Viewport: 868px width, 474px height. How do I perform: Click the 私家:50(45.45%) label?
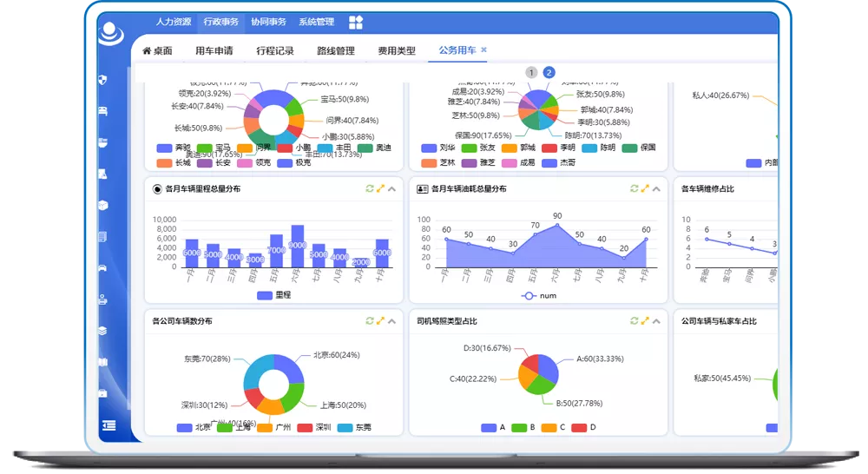722,379
